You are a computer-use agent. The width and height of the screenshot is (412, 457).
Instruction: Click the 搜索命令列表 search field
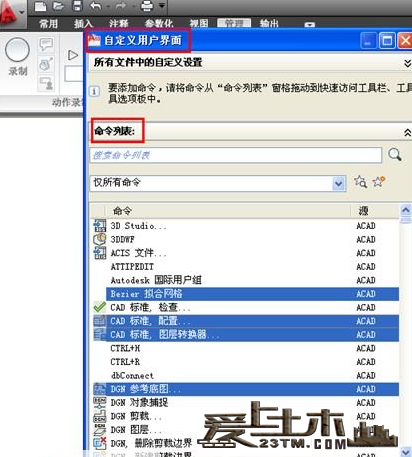click(x=236, y=155)
